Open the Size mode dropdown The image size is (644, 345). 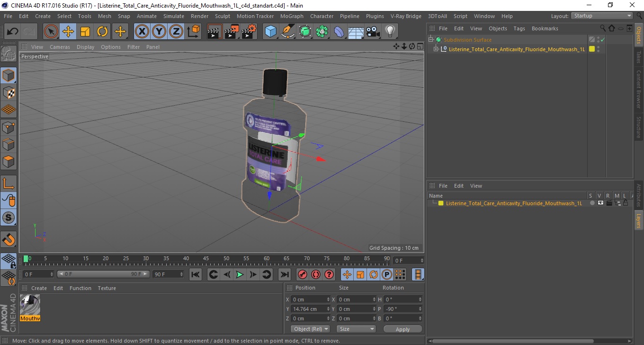(356, 329)
